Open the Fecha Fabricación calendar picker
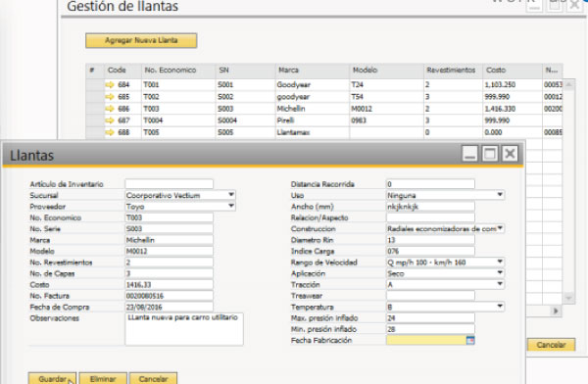Screen dimensions: 588x384 pos(470,340)
